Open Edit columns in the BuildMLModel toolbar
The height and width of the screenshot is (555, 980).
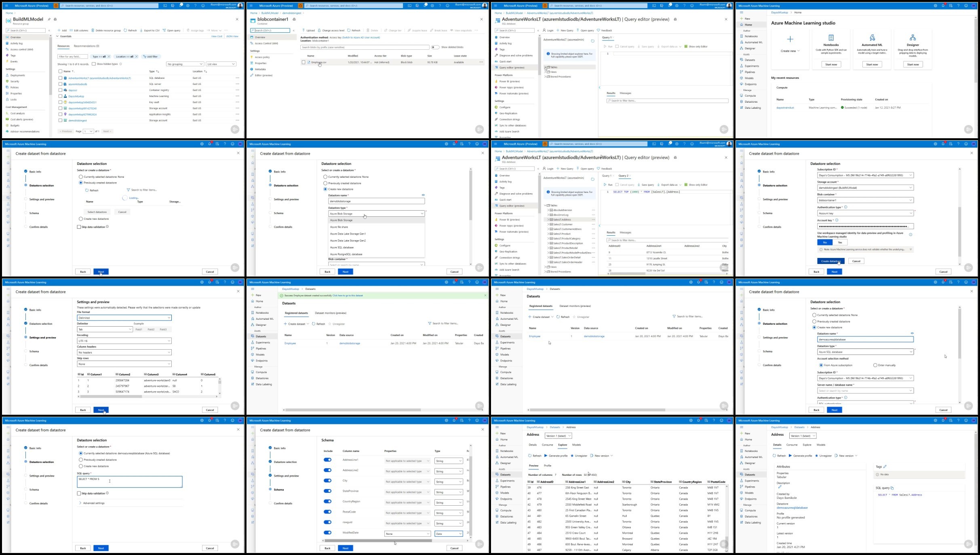click(x=79, y=30)
